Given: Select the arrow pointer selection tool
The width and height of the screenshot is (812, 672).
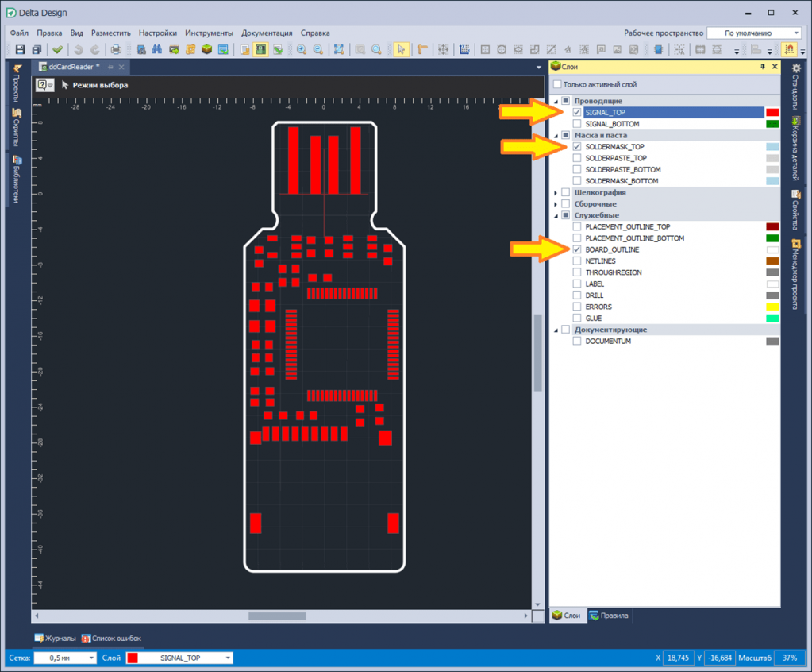Looking at the screenshot, I should [401, 50].
